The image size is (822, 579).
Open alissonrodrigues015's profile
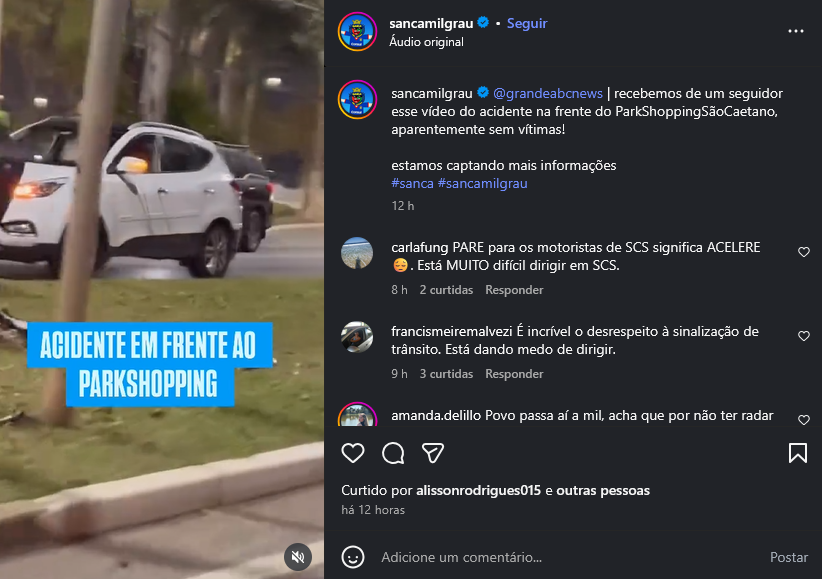coord(478,490)
